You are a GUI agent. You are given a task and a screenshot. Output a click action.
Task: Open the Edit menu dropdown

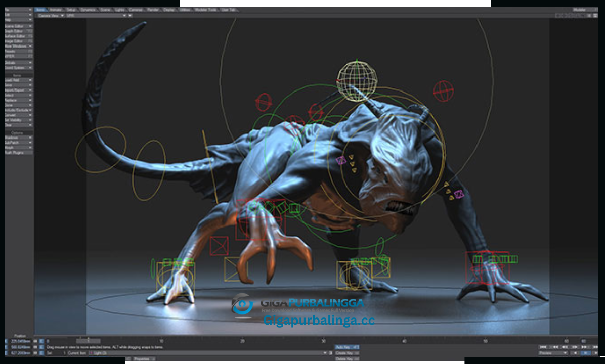(x=19, y=15)
